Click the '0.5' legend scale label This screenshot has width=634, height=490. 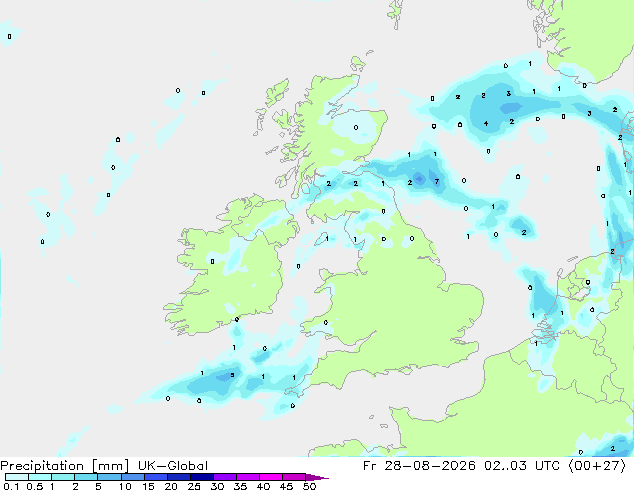[35, 486]
